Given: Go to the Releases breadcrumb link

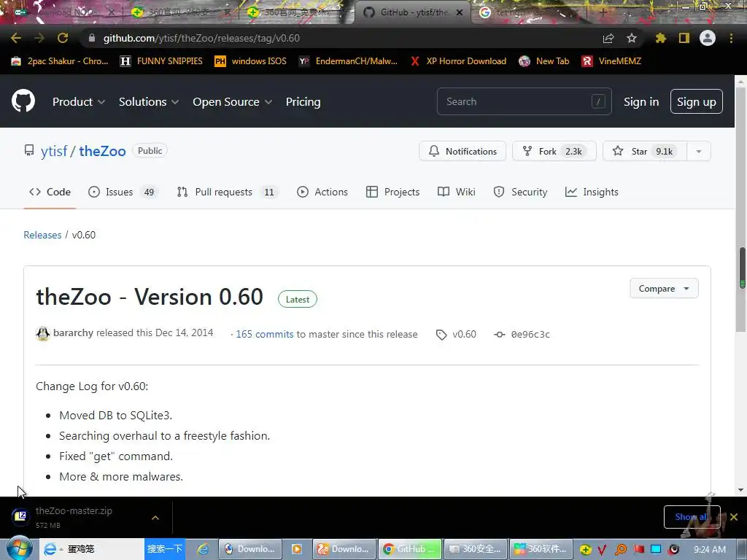Looking at the screenshot, I should (42, 235).
